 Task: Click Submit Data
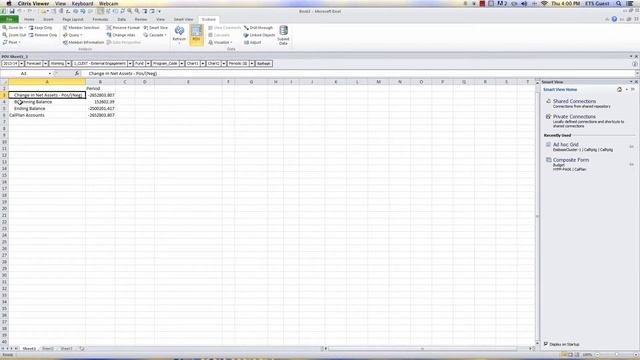[x=283, y=35]
